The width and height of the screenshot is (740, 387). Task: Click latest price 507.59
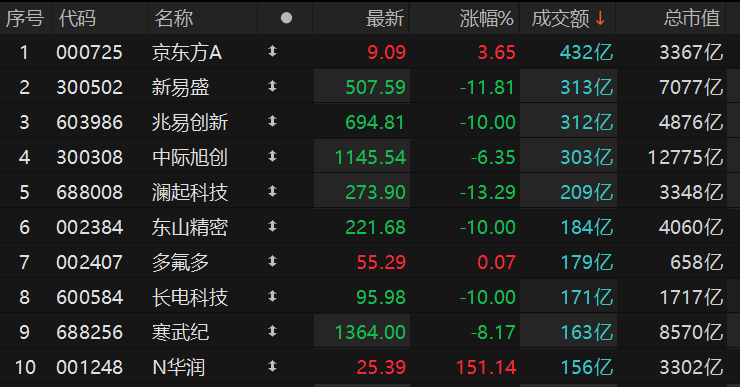(x=376, y=87)
